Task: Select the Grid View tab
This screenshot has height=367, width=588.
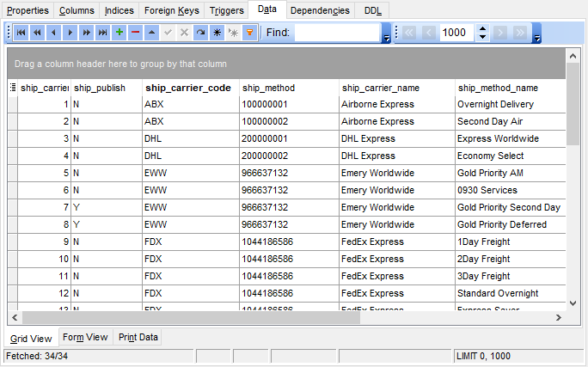Action: 31,338
